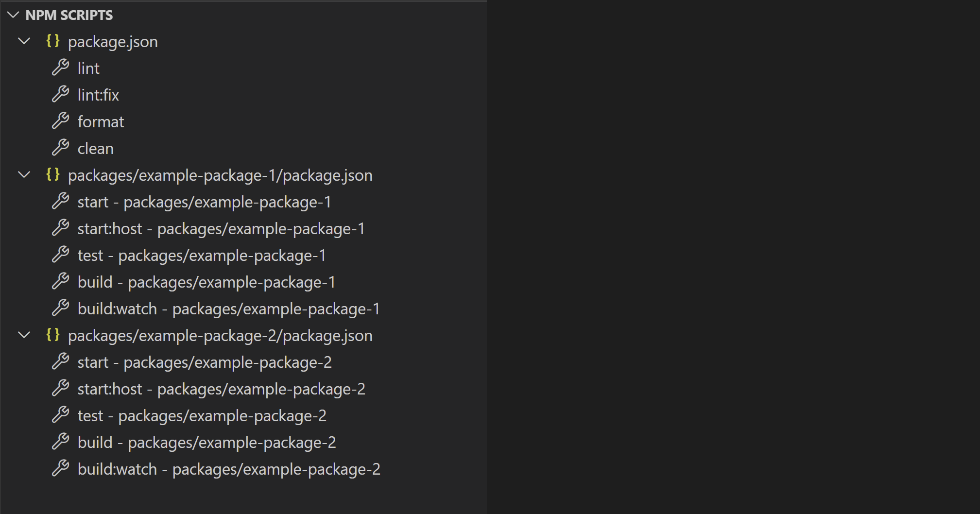
Task: Collapse the example-package-2 package.json section
Action: coord(24,335)
